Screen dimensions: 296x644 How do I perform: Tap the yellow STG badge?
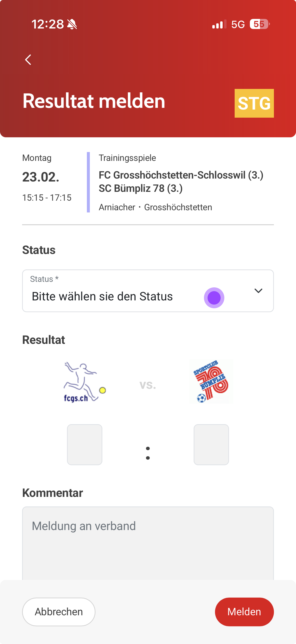tap(254, 103)
